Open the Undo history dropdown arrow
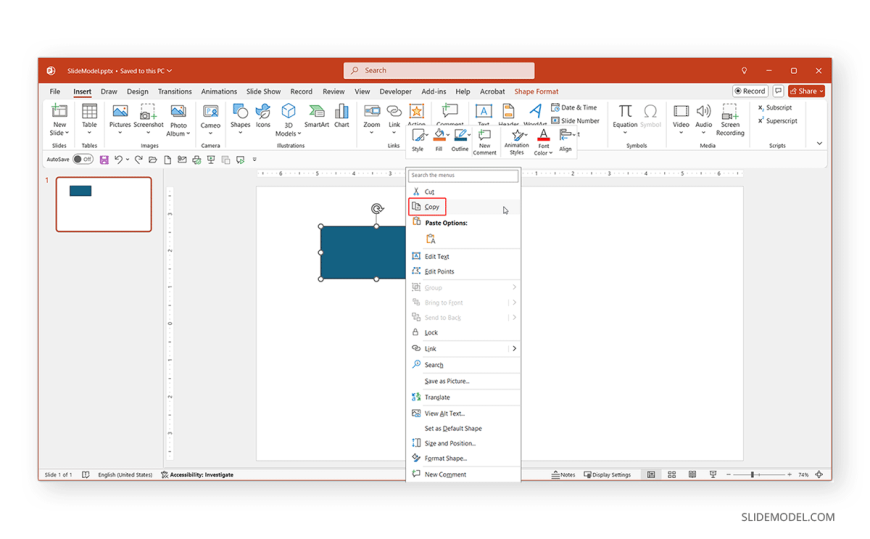The height and width of the screenshot is (539, 870). 128,160
